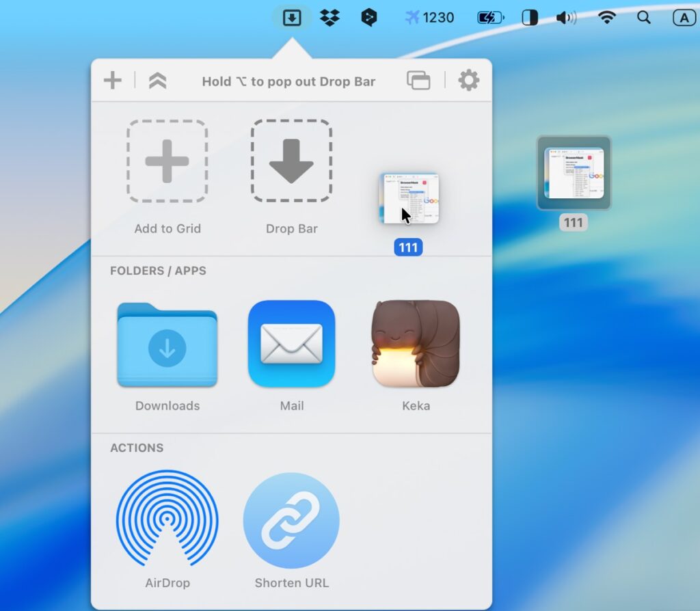The height and width of the screenshot is (611, 700).
Task: Toggle the half-circle appearance menu bar icon
Action: click(x=530, y=18)
